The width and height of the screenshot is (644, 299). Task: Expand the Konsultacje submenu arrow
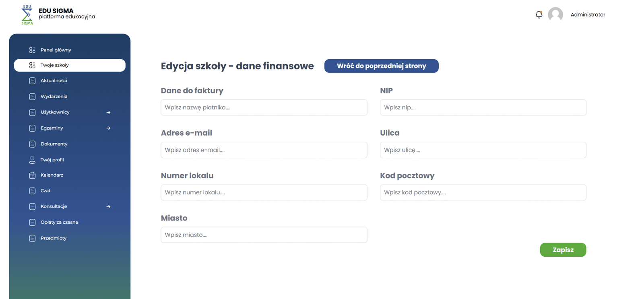click(108, 206)
